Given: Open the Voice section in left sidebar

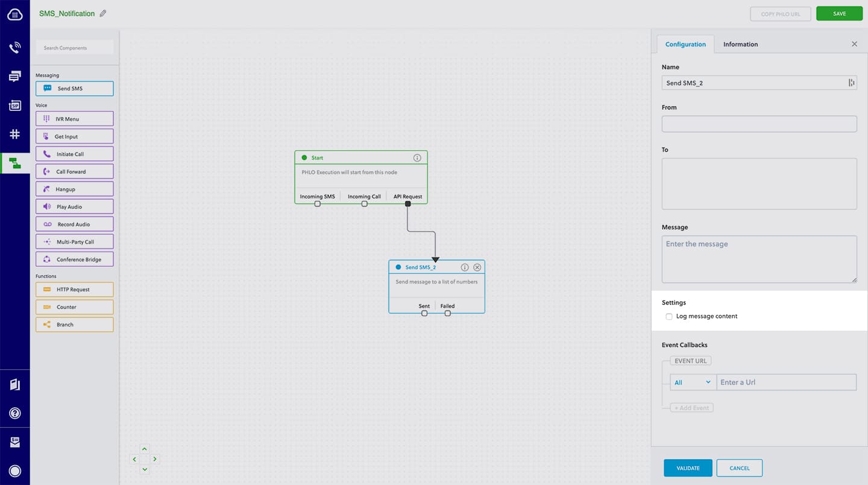Looking at the screenshot, I should (x=15, y=47).
